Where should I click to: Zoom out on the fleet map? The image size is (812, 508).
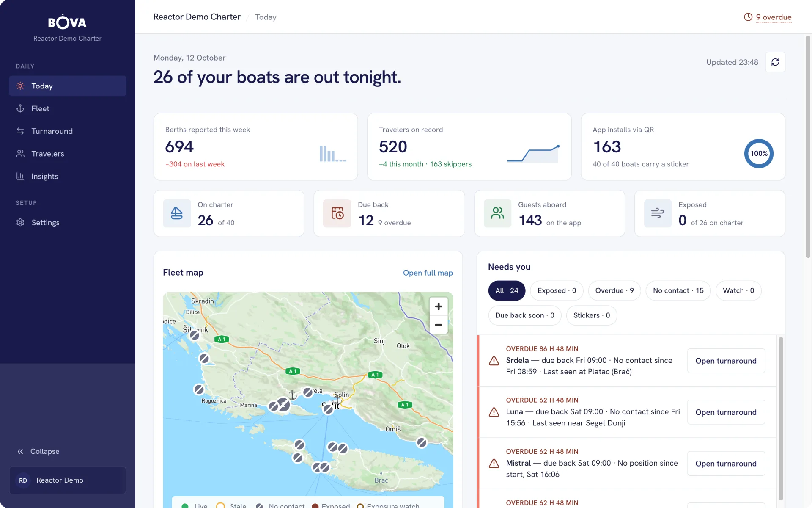pyautogui.click(x=439, y=325)
